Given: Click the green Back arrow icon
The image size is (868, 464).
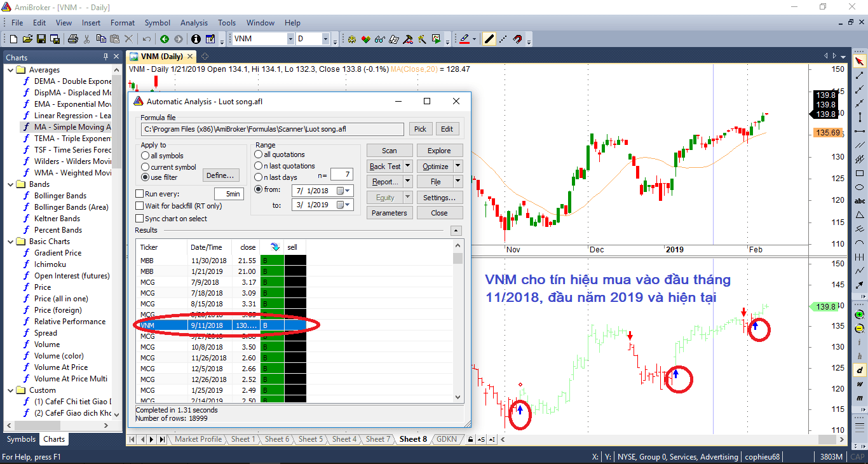Looking at the screenshot, I should pyautogui.click(x=165, y=39).
